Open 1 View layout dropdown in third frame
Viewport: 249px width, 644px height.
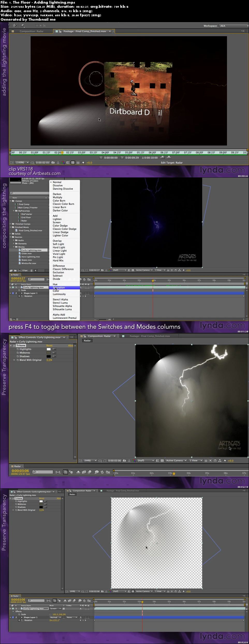click(196, 461)
